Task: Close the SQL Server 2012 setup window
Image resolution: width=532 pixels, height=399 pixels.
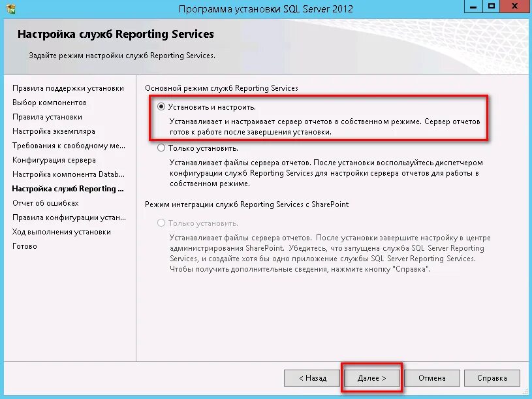Action: [x=514, y=7]
